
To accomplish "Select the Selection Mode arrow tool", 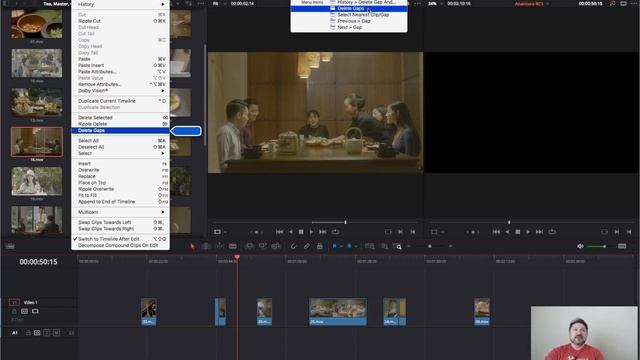I will click(192, 246).
